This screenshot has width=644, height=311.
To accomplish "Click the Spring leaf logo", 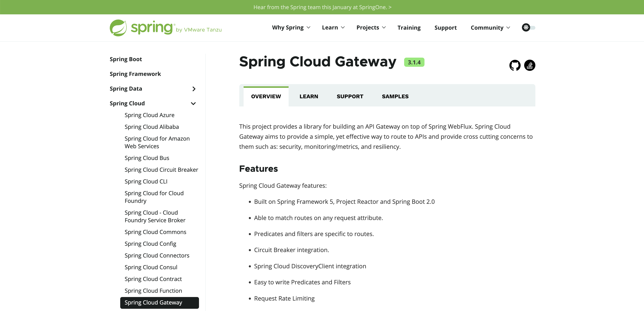I will click(118, 28).
